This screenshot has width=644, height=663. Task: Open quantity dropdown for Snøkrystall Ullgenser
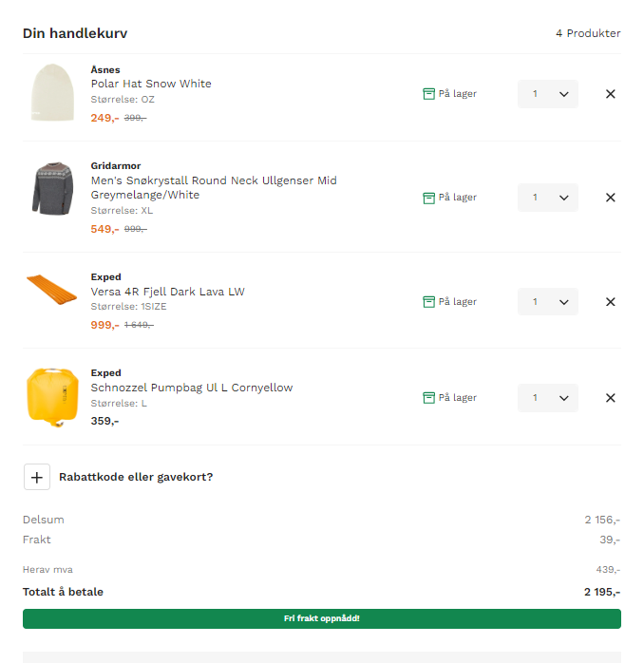pos(548,198)
